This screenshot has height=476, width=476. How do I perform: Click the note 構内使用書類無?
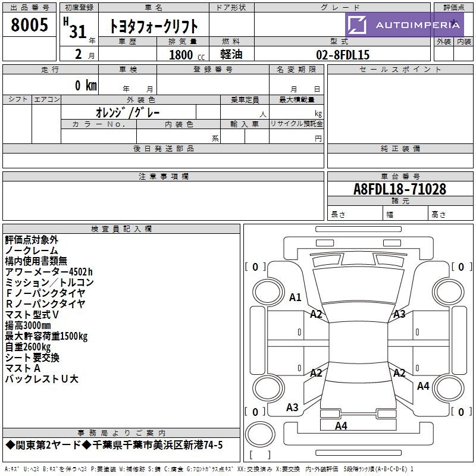coord(36,261)
